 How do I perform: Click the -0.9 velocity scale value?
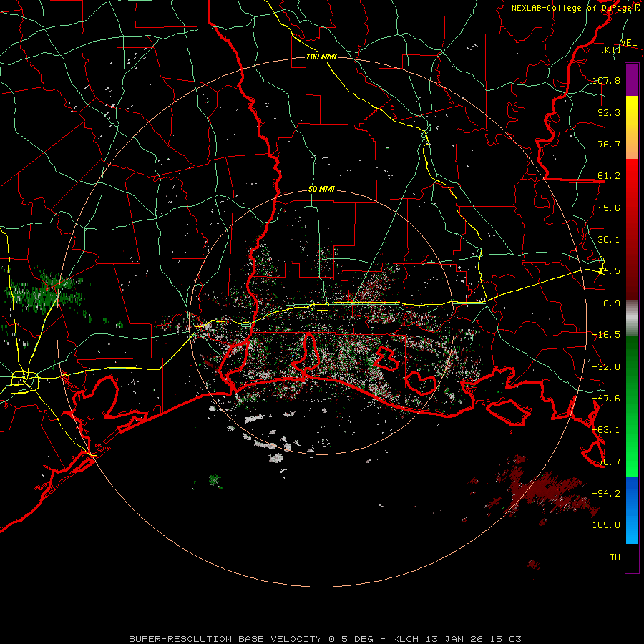click(x=609, y=303)
